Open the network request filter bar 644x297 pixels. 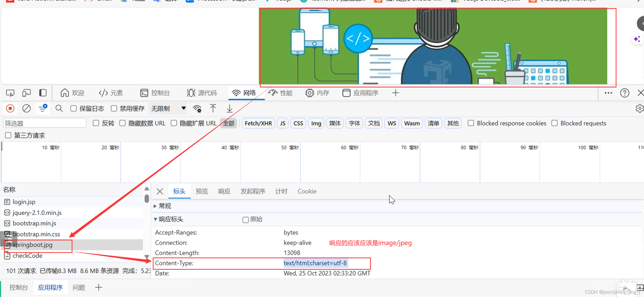(43, 108)
